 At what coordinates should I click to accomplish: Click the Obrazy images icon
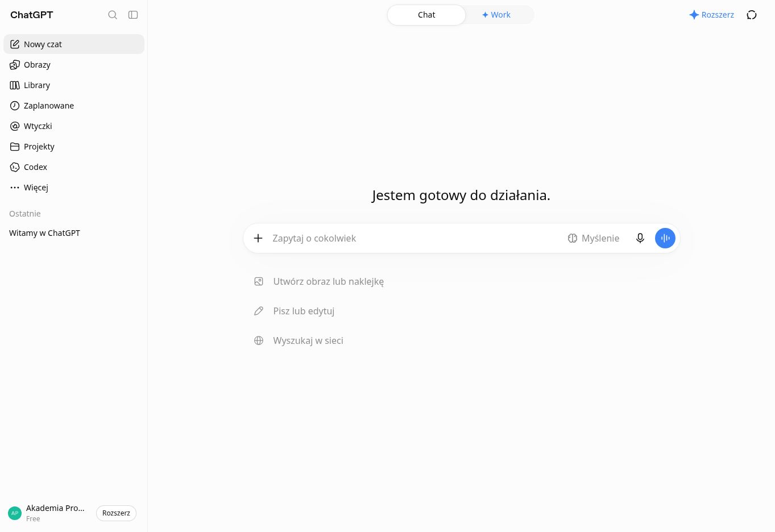[15, 65]
